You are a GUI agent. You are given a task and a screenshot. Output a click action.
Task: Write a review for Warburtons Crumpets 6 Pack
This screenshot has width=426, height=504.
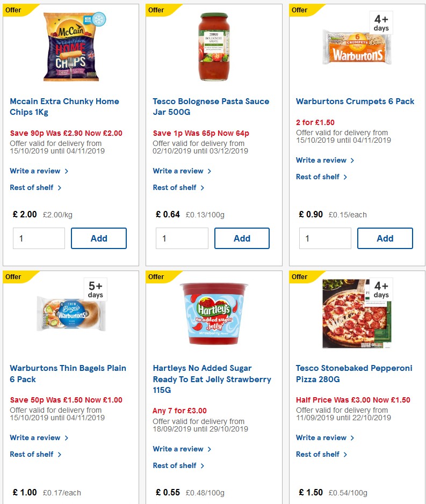322,160
